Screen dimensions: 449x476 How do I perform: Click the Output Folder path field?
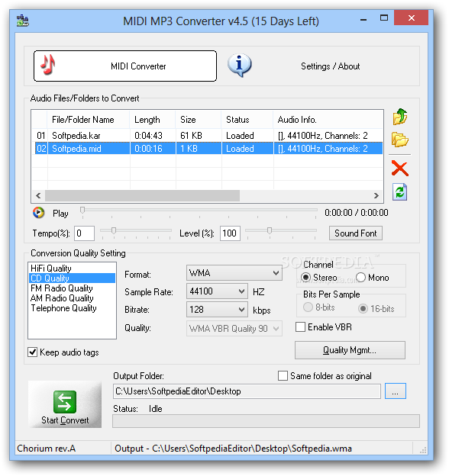coord(247,391)
